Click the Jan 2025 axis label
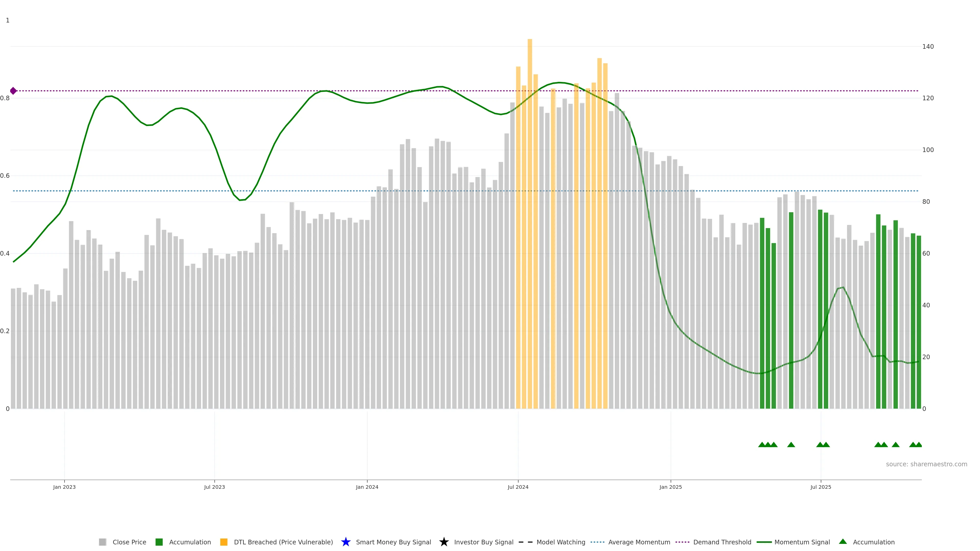This screenshot has width=980, height=551. point(670,487)
